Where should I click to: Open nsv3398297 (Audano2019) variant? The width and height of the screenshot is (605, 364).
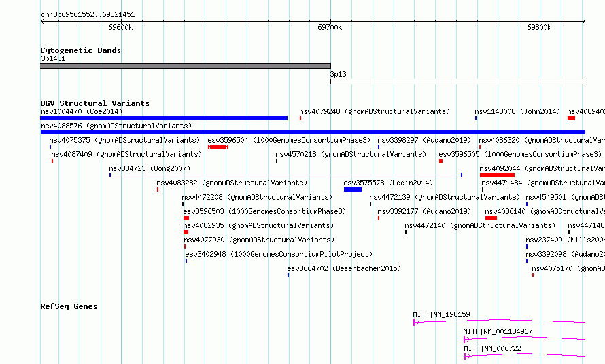(424, 140)
